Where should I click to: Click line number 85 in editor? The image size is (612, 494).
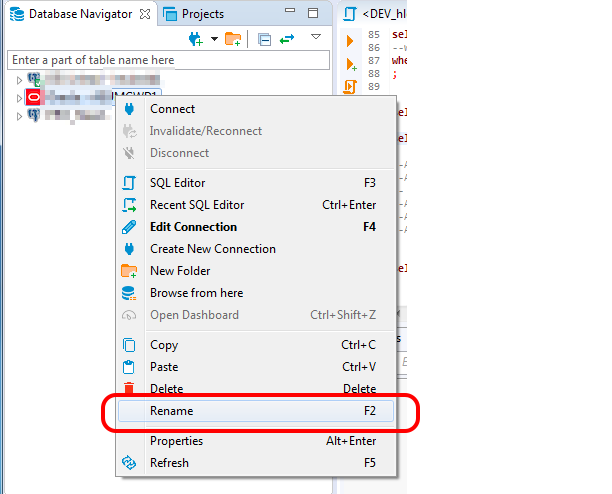pos(374,35)
